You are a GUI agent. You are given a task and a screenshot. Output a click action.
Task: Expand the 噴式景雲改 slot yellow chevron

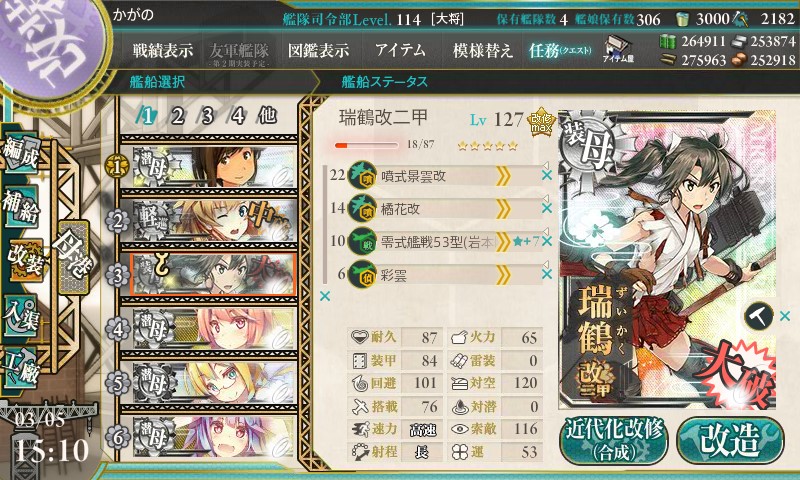pos(503,176)
